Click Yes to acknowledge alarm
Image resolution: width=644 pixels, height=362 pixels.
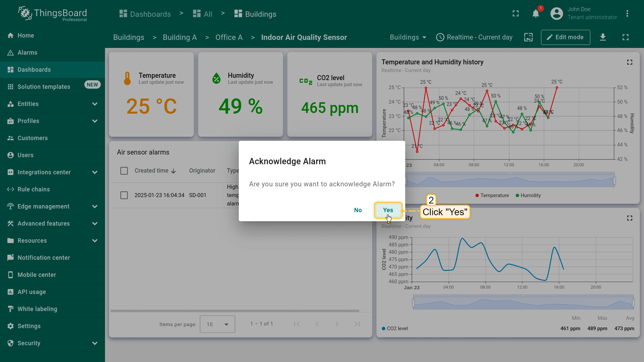[x=388, y=210]
